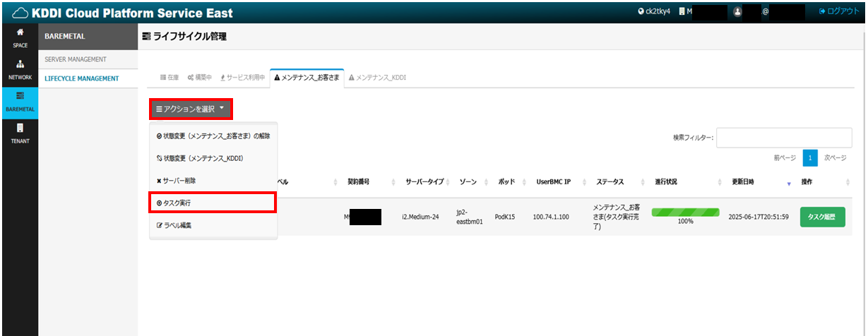Click the 100.74.1.100 IP cell
Image resolution: width=868 pixels, height=336 pixels.
tap(551, 217)
